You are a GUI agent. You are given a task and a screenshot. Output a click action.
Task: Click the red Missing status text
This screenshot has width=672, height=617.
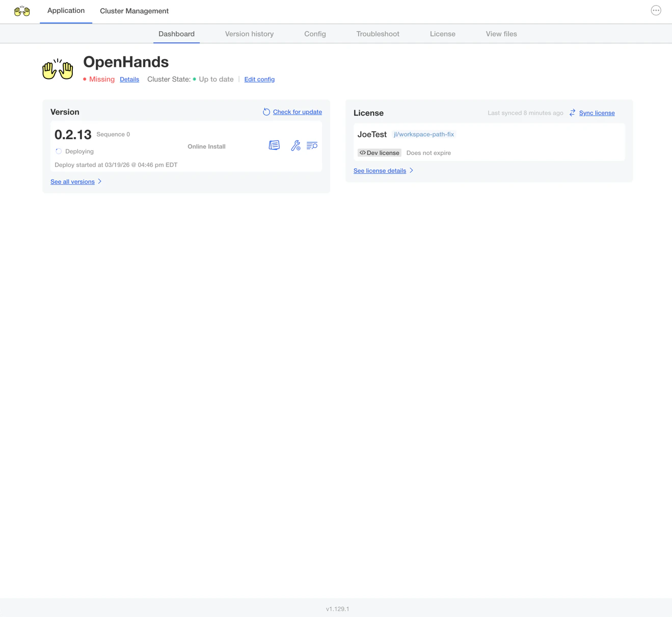(102, 79)
